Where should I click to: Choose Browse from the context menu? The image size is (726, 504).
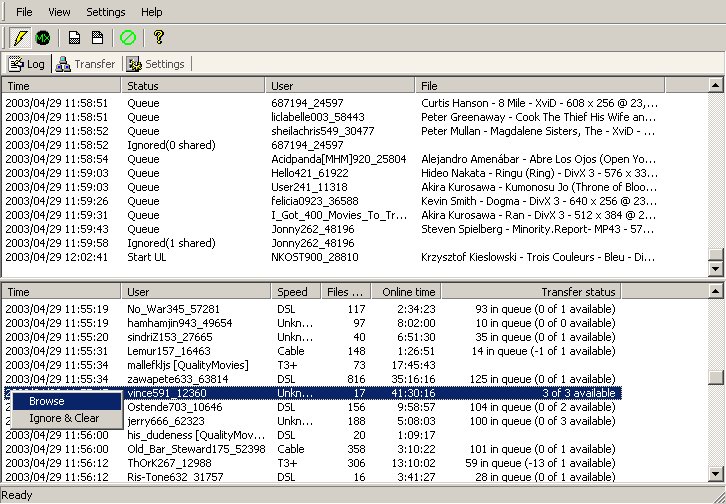tap(47, 401)
